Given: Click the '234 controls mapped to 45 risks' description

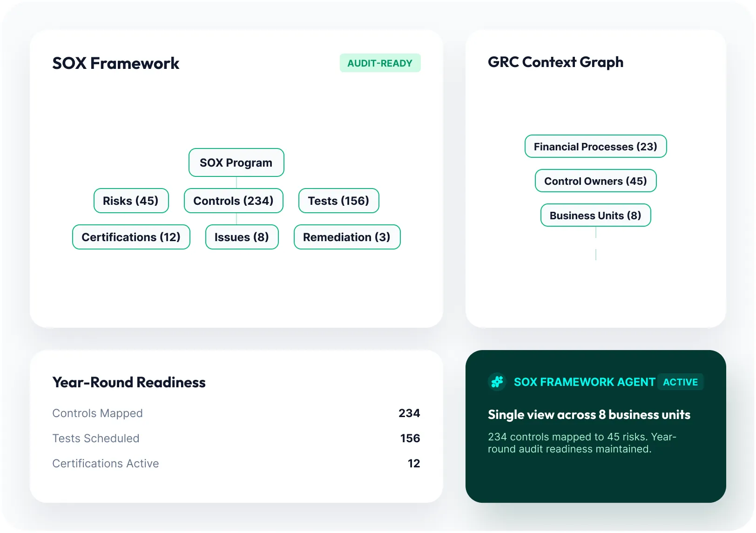Looking at the screenshot, I should (582, 443).
